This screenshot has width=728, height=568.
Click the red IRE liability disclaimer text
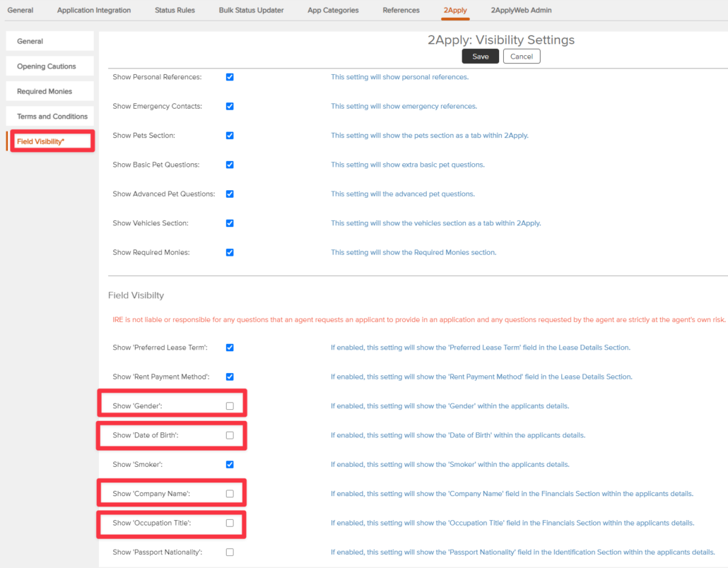[419, 320]
